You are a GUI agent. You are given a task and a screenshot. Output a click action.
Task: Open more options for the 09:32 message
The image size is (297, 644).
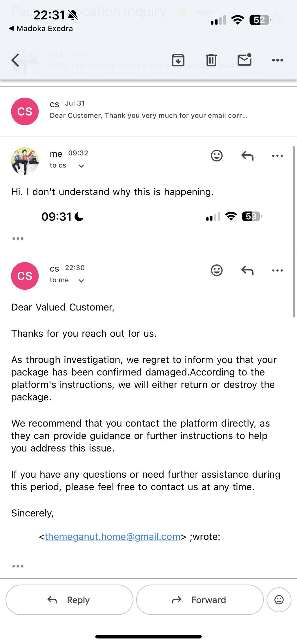(278, 156)
